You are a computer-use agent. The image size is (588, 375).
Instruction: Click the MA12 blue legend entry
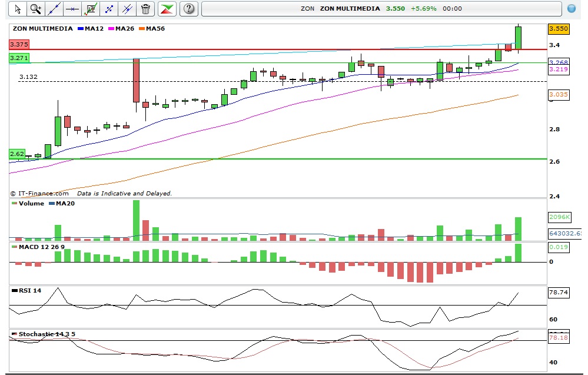pos(91,28)
